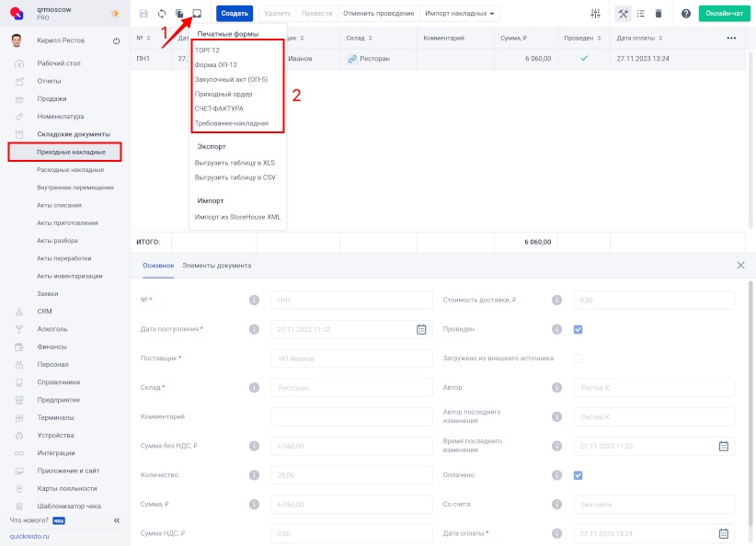
Task: Switch to Элементы документа tab
Action: click(216, 266)
